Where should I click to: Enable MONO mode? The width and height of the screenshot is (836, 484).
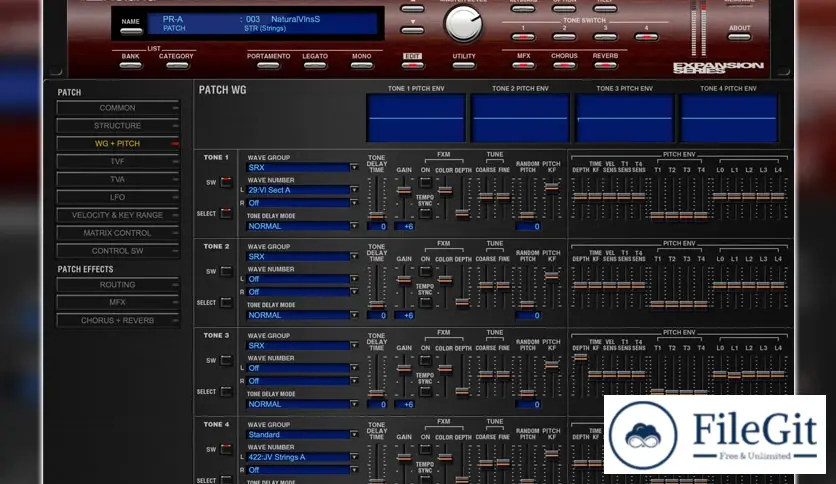pos(361,66)
